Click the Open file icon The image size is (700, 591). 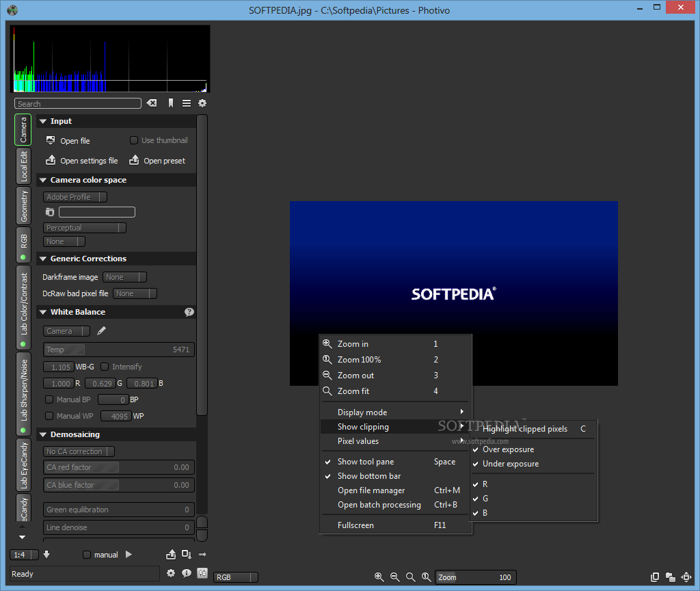[x=51, y=140]
